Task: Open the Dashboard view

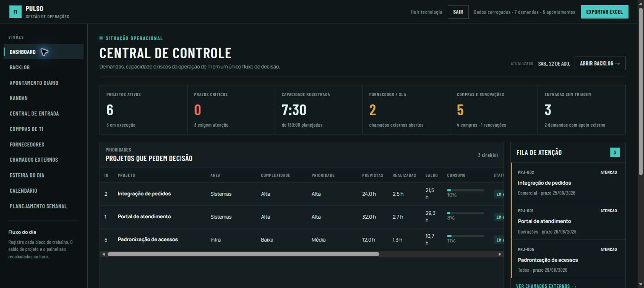Action: click(43, 52)
